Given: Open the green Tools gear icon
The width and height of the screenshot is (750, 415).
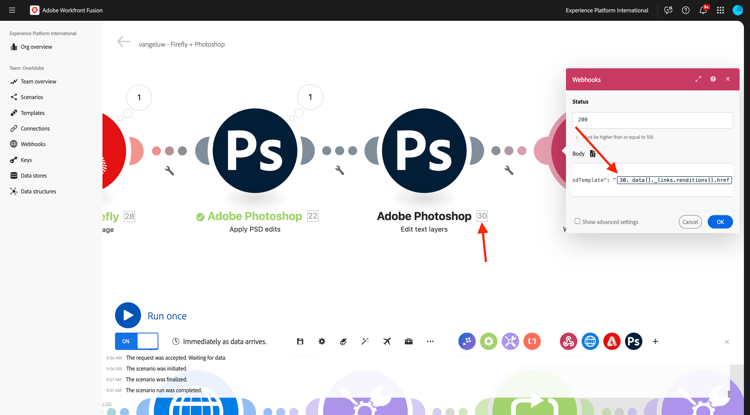Looking at the screenshot, I should pos(488,341).
